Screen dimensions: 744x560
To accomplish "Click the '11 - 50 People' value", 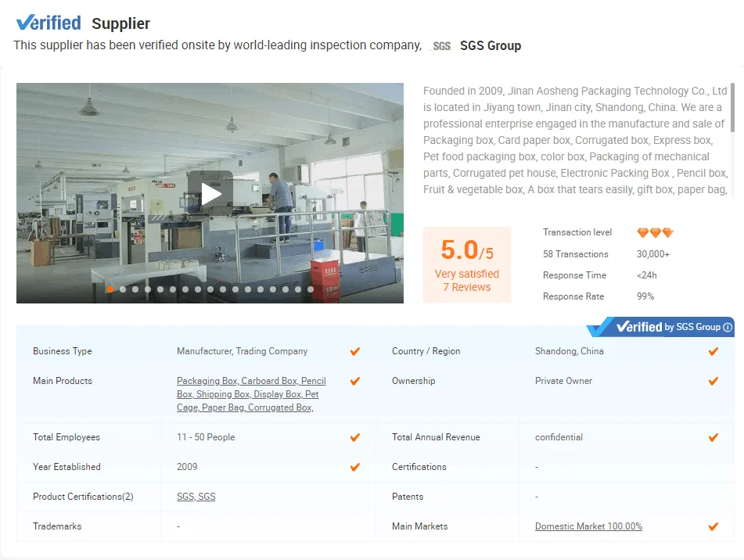I will (x=206, y=437).
